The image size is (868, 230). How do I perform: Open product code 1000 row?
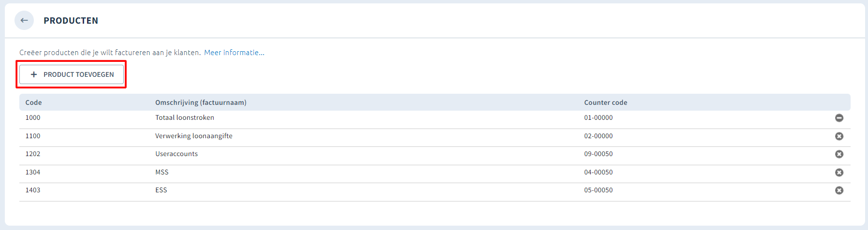coord(434,118)
